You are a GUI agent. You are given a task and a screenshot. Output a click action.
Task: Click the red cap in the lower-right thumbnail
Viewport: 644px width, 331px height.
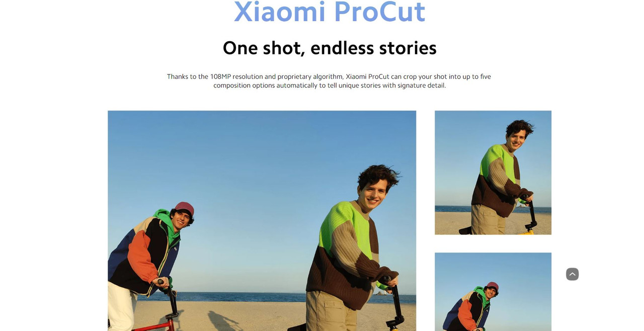(x=493, y=287)
